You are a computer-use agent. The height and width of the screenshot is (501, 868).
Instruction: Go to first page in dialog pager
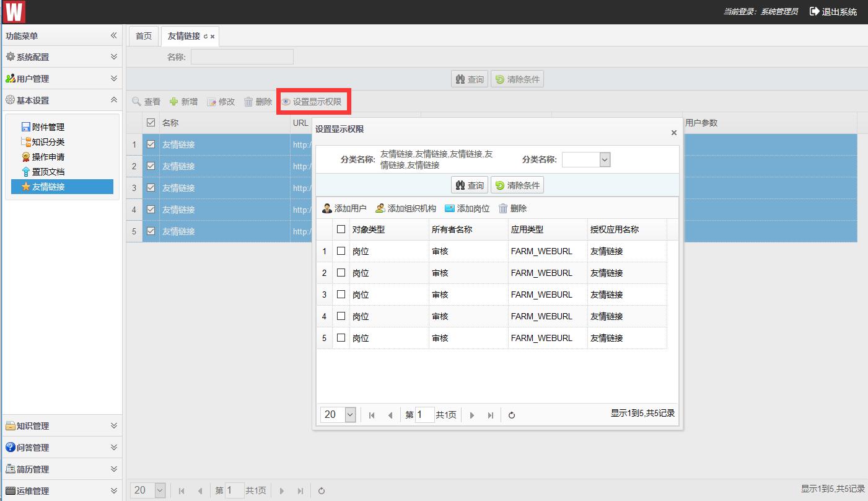[x=372, y=415]
